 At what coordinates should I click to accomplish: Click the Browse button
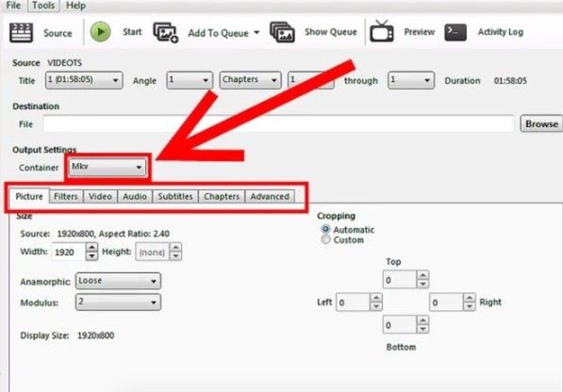[x=541, y=123]
